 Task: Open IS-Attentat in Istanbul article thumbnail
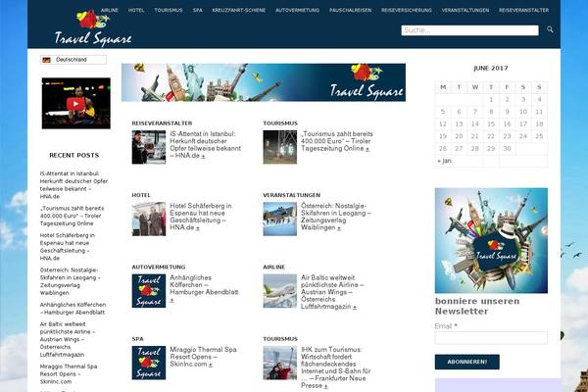pyautogui.click(x=149, y=147)
